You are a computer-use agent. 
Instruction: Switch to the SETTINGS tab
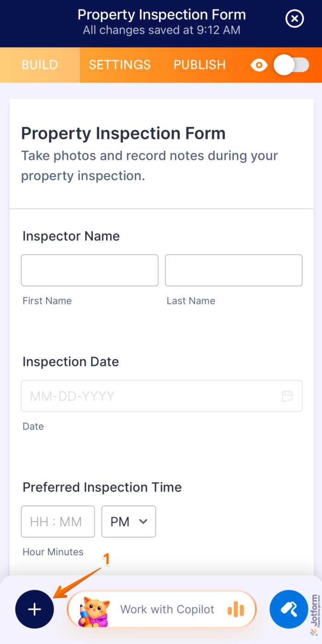click(x=120, y=65)
